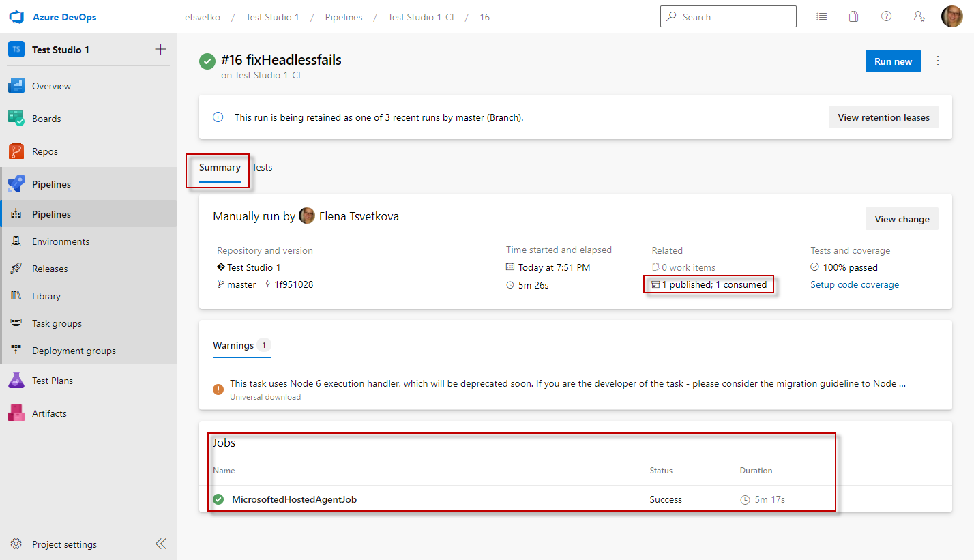Click the on Test Studio 1-CI pipeline subtitle
Image resolution: width=974 pixels, height=560 pixels.
[261, 76]
